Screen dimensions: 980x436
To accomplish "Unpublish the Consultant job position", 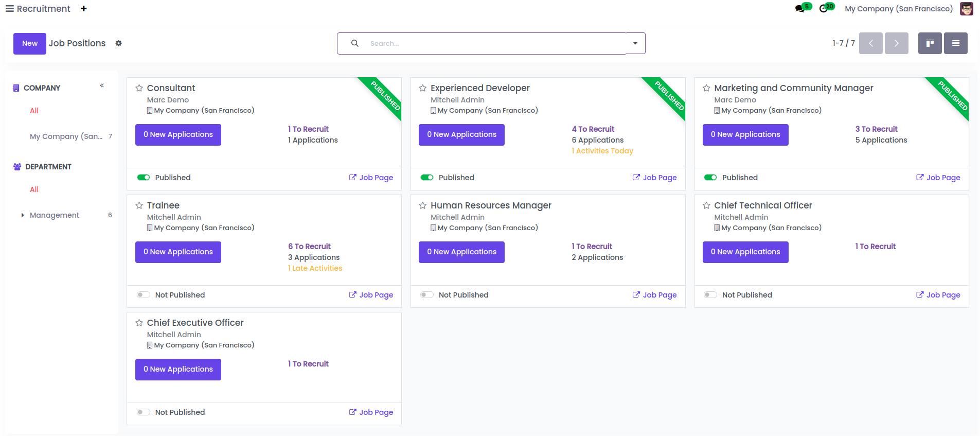I will 144,178.
